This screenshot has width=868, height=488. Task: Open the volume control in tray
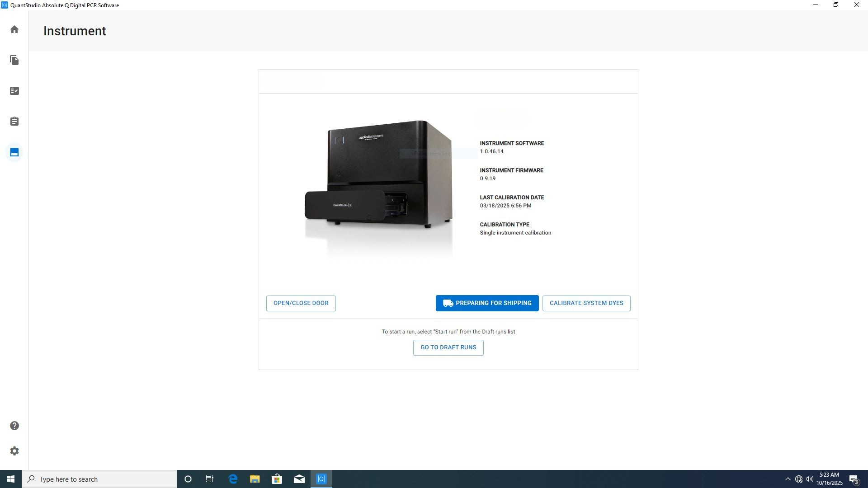809,479
